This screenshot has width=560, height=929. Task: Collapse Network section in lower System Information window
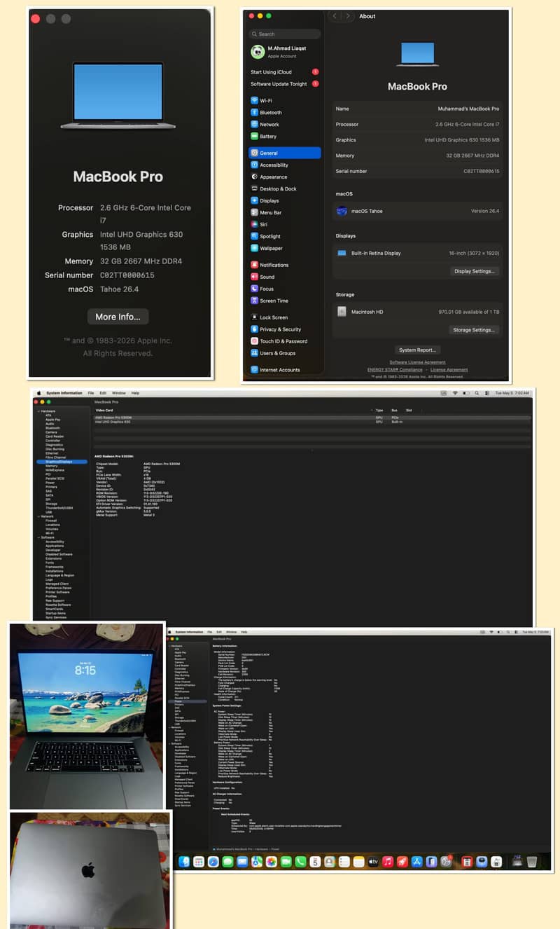pos(169,727)
